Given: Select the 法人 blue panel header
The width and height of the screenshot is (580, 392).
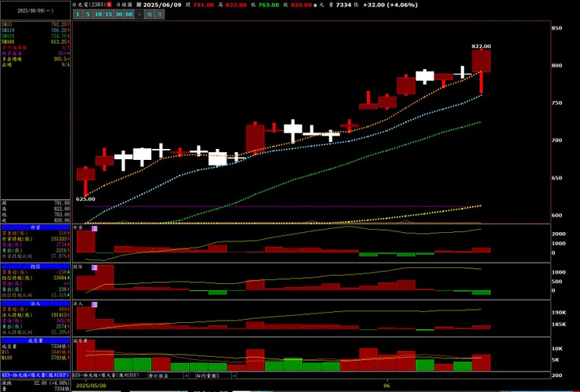Looking at the screenshot, I should 35,303.
